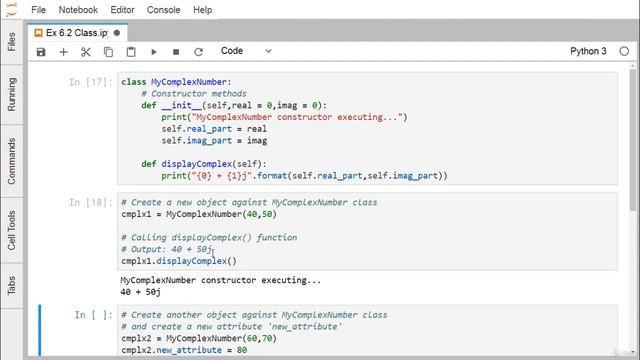Open the Tabs sidebar panel
The width and height of the screenshot is (640, 360).
(11, 285)
